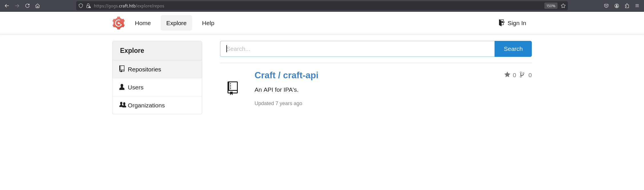Open the browser extensions icon
This screenshot has width=644, height=190.
point(627,6)
